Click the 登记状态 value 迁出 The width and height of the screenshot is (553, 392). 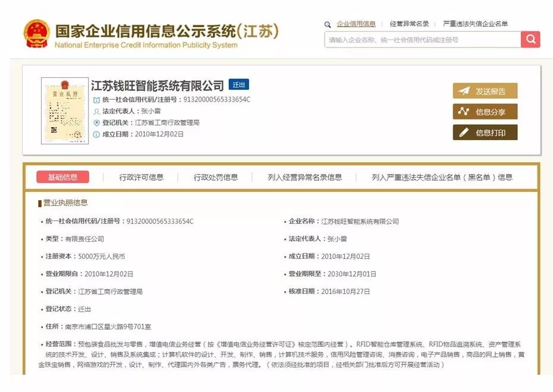(84, 309)
